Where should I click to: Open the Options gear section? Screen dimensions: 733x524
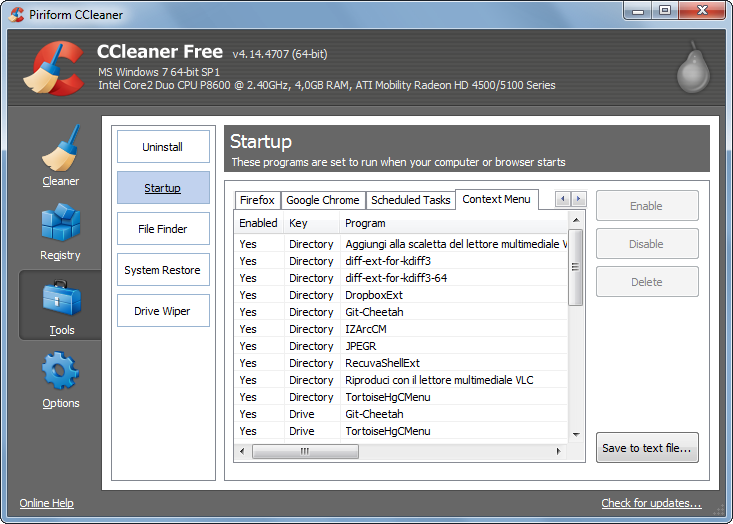point(60,380)
